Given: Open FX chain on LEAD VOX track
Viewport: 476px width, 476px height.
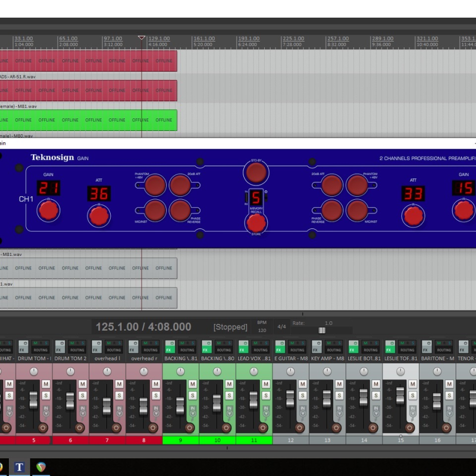Looking at the screenshot, I should pyautogui.click(x=242, y=350).
